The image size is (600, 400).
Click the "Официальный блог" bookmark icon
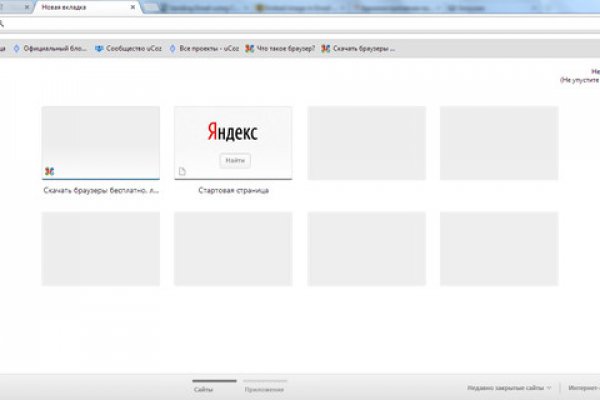(16, 47)
